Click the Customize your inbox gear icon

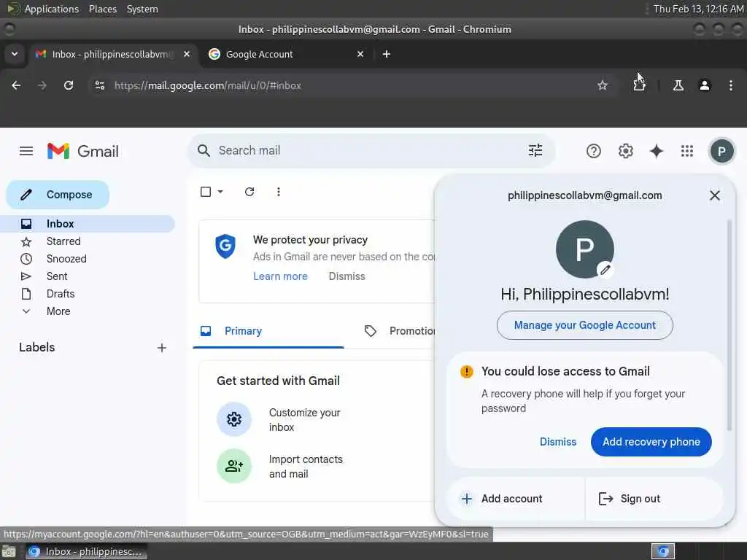[x=234, y=419]
